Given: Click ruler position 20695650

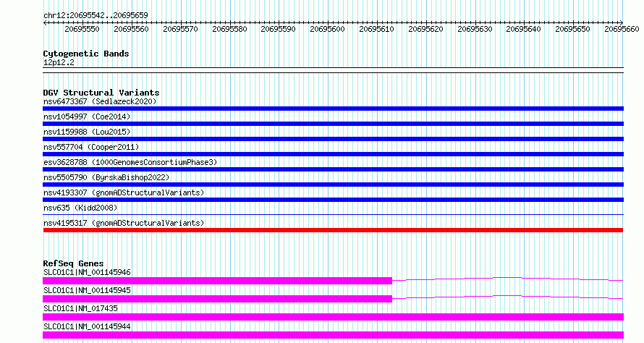Looking at the screenshot, I should (x=572, y=29).
